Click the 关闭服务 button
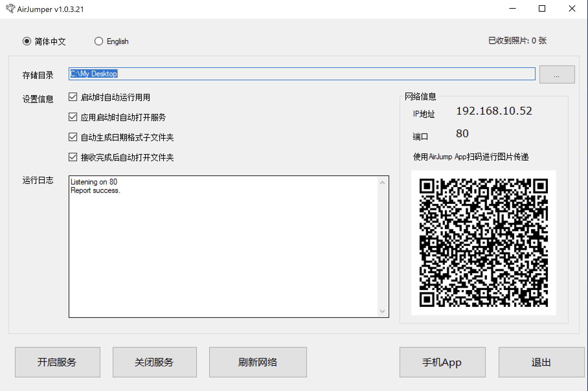The width and height of the screenshot is (588, 391). [154, 362]
